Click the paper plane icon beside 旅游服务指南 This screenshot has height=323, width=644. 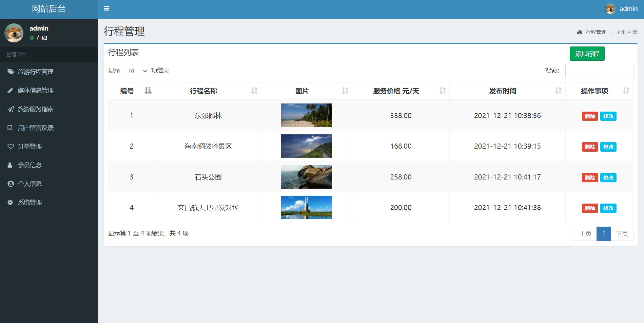pyautogui.click(x=11, y=109)
